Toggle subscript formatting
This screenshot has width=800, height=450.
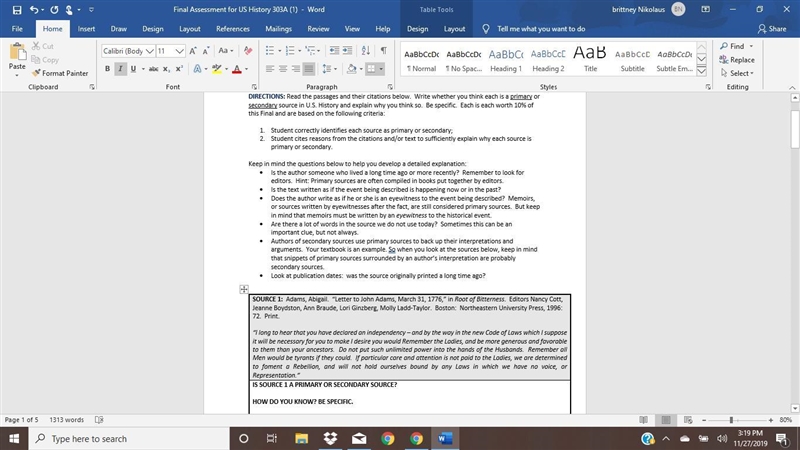tap(166, 68)
